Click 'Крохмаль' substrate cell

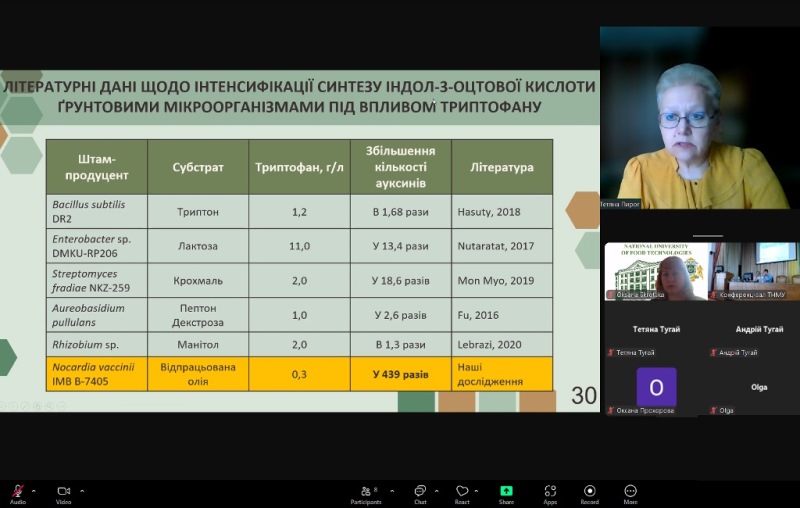pos(198,281)
